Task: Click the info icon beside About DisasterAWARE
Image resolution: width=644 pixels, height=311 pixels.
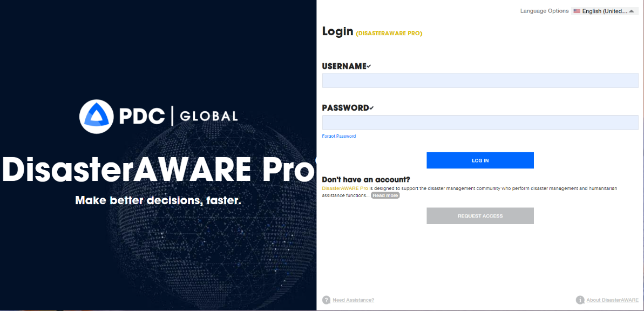Action: pyautogui.click(x=580, y=300)
